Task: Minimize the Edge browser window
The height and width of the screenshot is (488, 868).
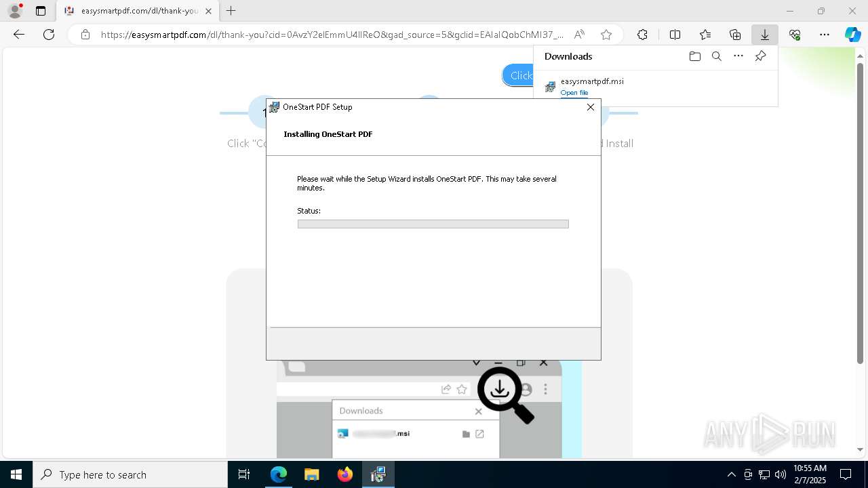Action: coord(789,11)
